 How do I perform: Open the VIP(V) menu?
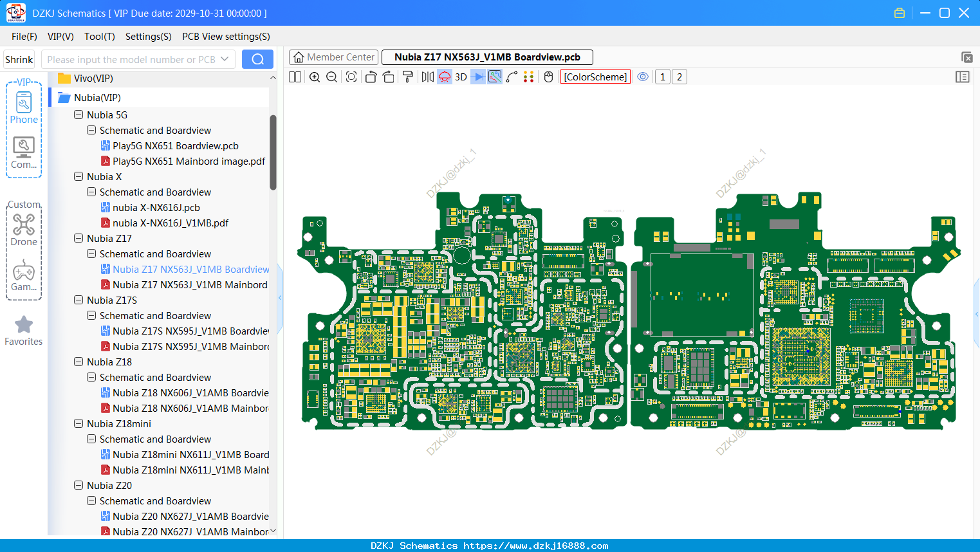[x=60, y=37]
